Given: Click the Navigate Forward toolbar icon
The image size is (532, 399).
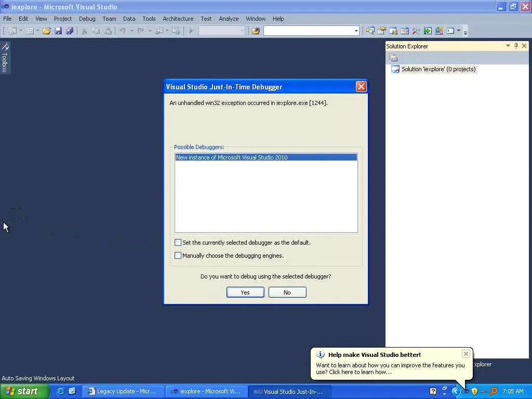Looking at the screenshot, I should tap(176, 31).
